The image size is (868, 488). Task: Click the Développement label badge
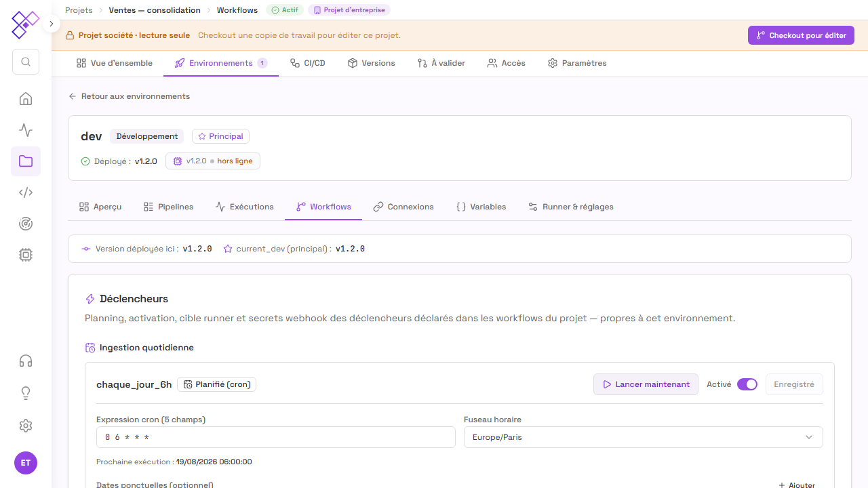147,136
